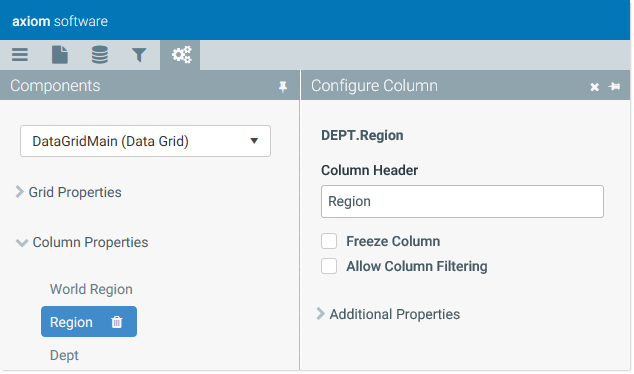Enable the Freeze Column checkbox
This screenshot has height=374, width=634.
329,241
